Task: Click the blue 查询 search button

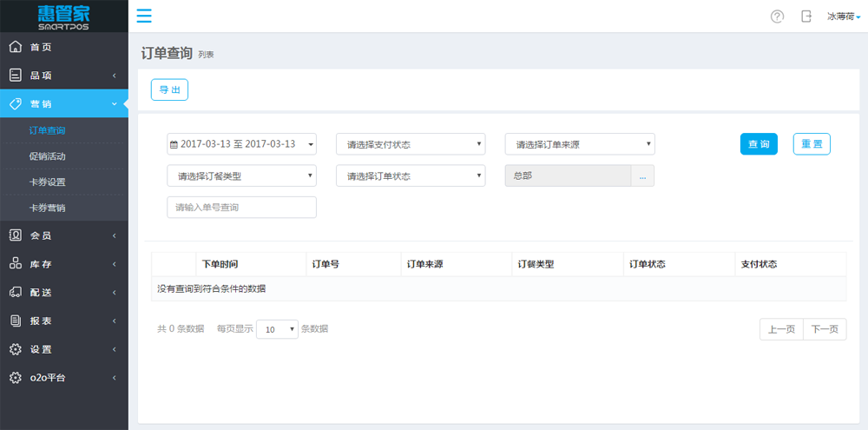Action: click(759, 144)
